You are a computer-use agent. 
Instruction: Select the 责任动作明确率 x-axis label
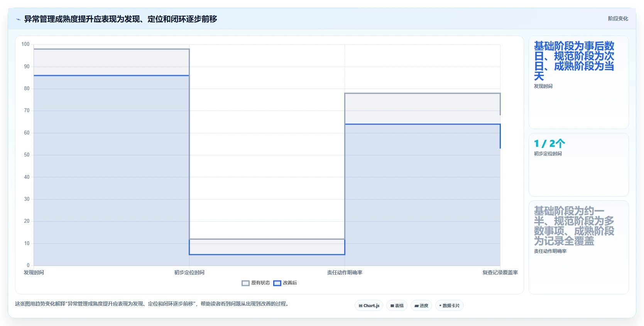click(345, 272)
